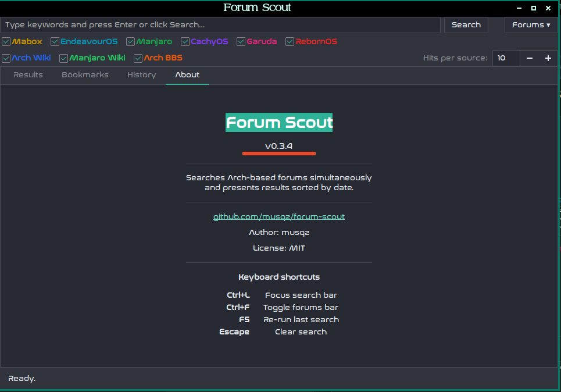Open the github.com/musqz/forum-scout link
The height and width of the screenshot is (392, 561).
(x=279, y=216)
